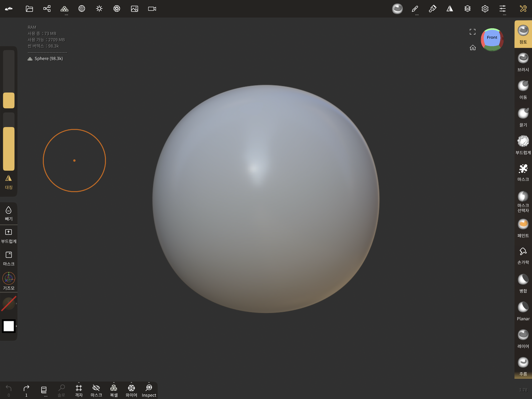This screenshot has height=399, width=532.
Task: Expand the 격자 grid options arrow
Action: click(x=79, y=383)
